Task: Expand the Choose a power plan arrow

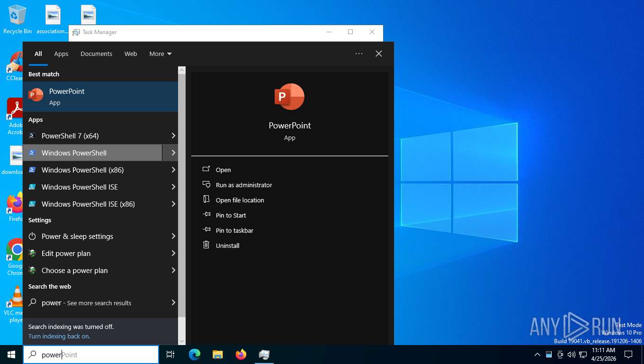Action: pos(173,270)
